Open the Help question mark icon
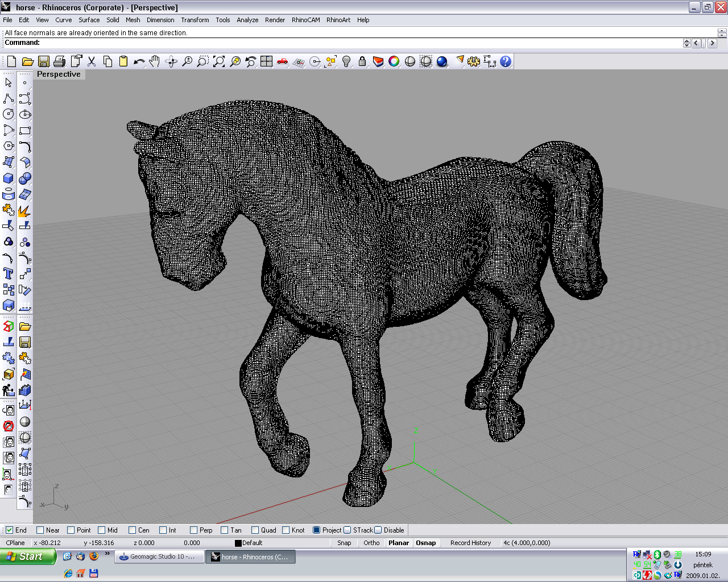This screenshot has height=582, width=728. 506,61
